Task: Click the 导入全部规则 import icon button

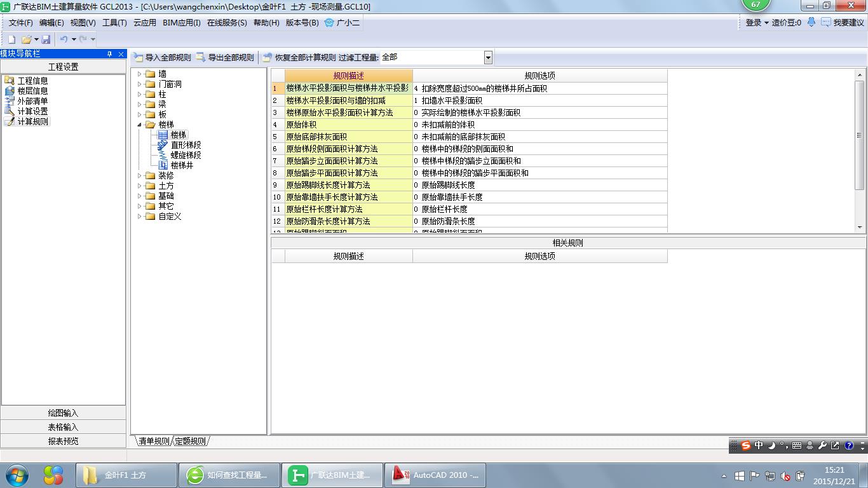Action: (x=162, y=57)
